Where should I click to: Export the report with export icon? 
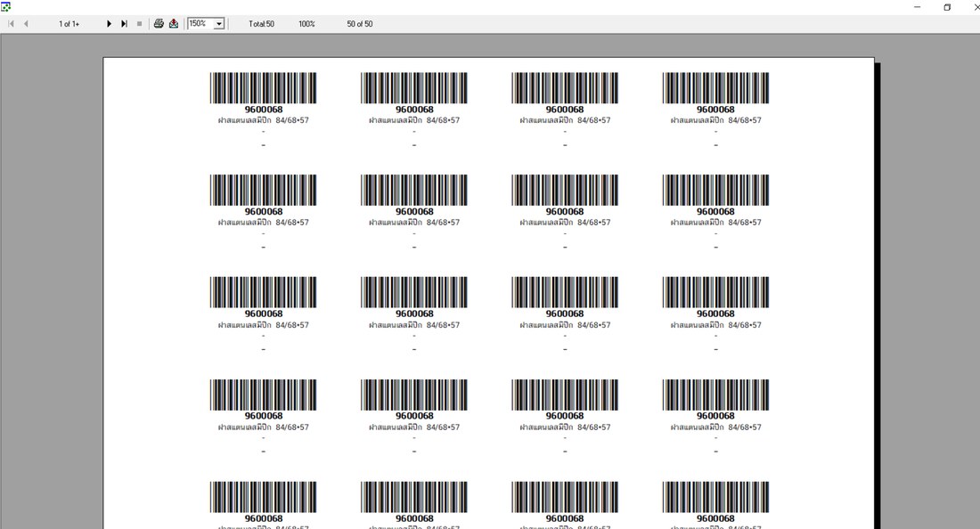pos(174,24)
